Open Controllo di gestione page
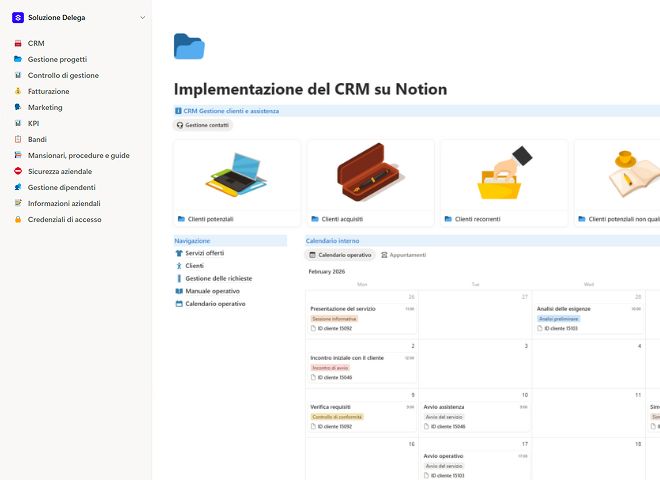The image size is (660, 480). click(64, 75)
